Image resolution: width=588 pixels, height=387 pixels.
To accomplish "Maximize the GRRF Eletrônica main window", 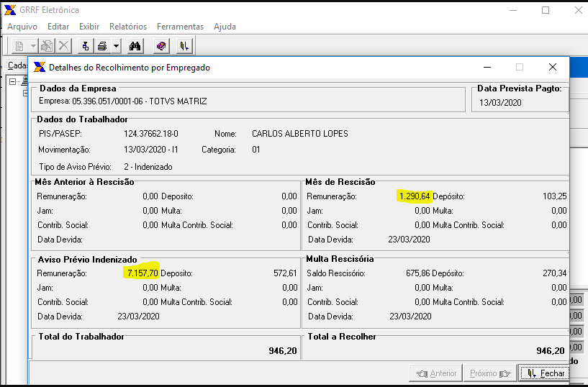I will point(546,10).
